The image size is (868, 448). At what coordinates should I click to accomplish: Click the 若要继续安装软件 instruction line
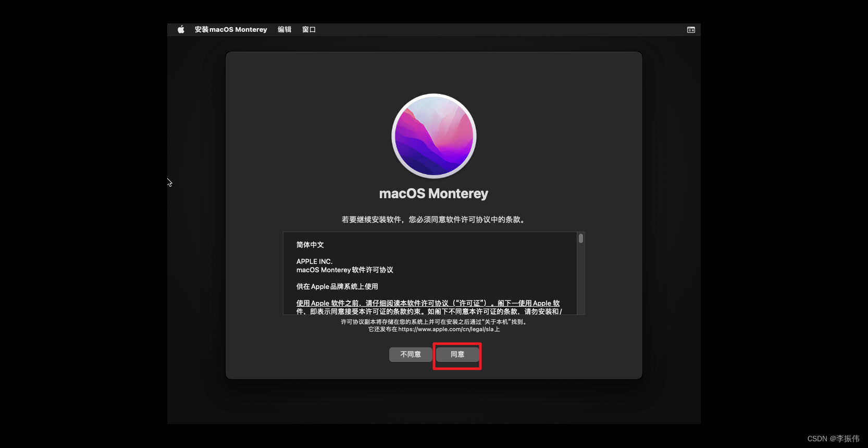tap(434, 220)
